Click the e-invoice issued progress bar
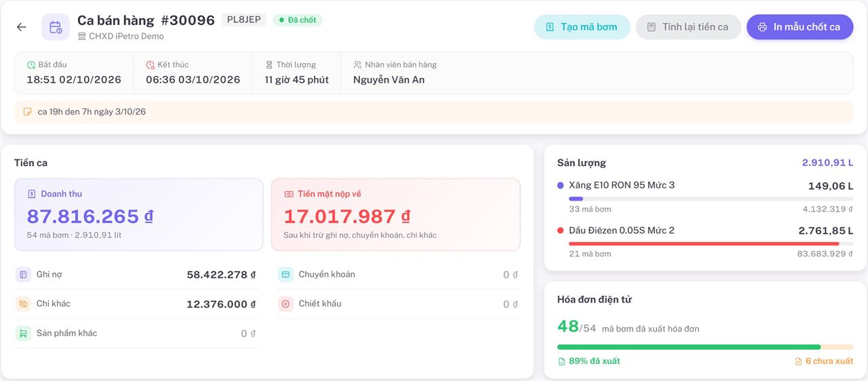The height and width of the screenshot is (381, 868). 705,346
